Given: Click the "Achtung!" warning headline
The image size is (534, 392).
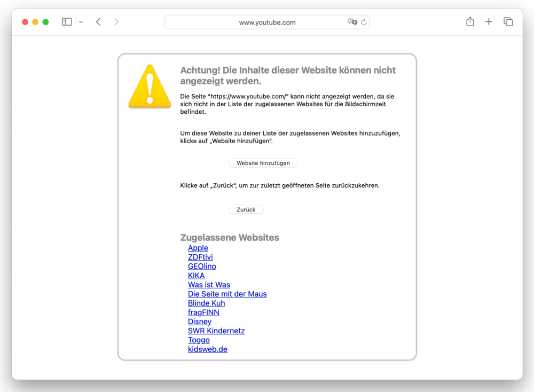Looking at the screenshot, I should coord(288,75).
